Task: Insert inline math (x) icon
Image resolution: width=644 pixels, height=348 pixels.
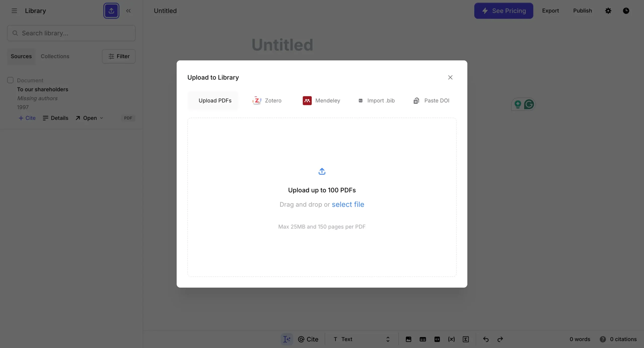Action: pyautogui.click(x=451, y=339)
